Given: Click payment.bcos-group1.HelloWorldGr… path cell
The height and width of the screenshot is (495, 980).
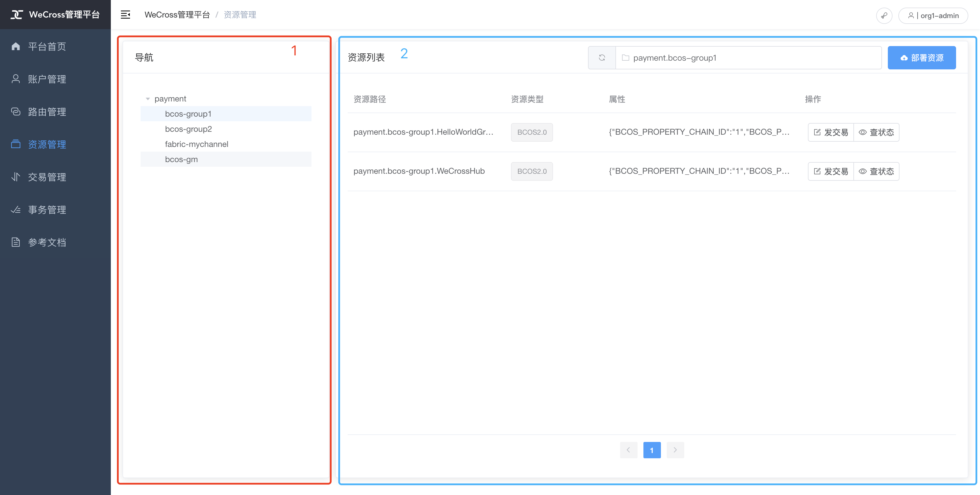Looking at the screenshot, I should point(423,132).
